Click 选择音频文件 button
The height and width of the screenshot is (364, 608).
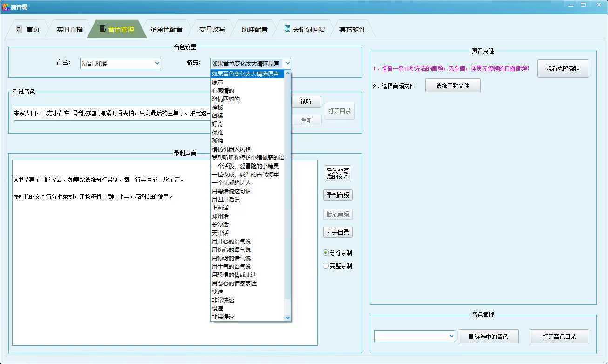tap(453, 86)
